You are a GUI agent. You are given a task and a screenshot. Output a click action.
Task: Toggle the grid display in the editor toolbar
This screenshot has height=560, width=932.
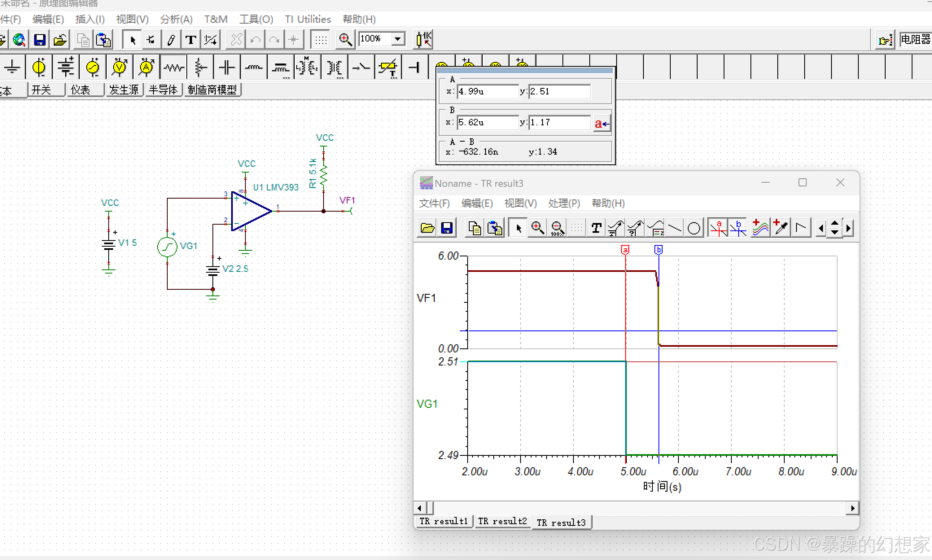321,40
